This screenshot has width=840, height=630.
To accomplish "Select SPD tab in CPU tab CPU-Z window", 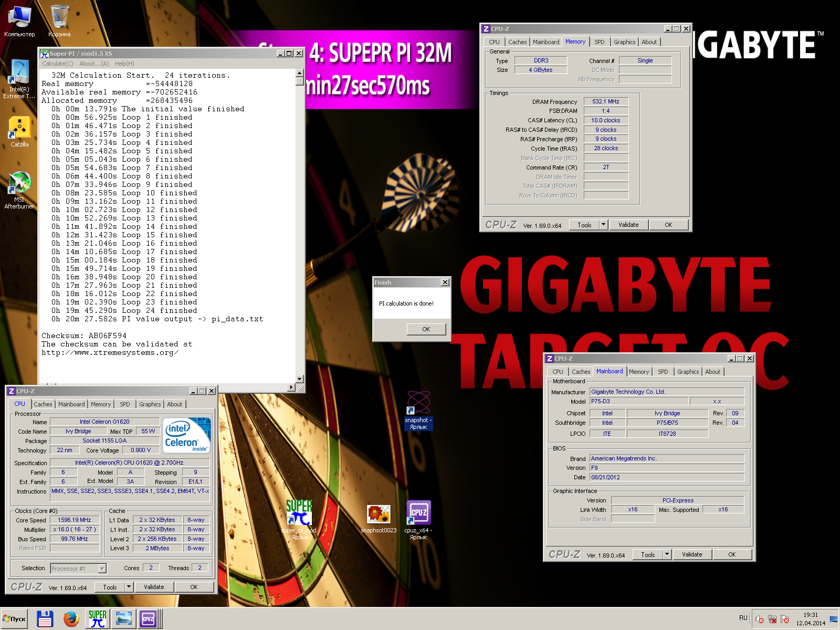I will pyautogui.click(x=124, y=404).
